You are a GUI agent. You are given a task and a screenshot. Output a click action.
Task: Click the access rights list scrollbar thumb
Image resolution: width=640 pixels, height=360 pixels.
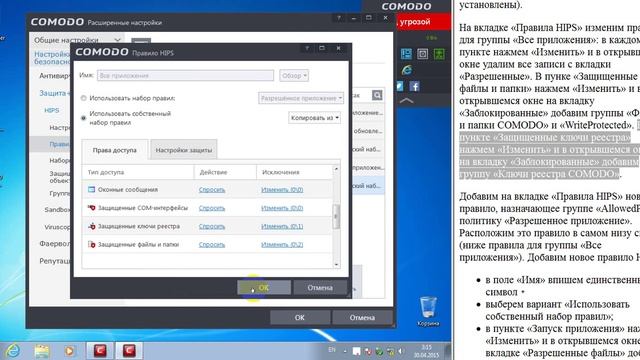tap(336, 216)
